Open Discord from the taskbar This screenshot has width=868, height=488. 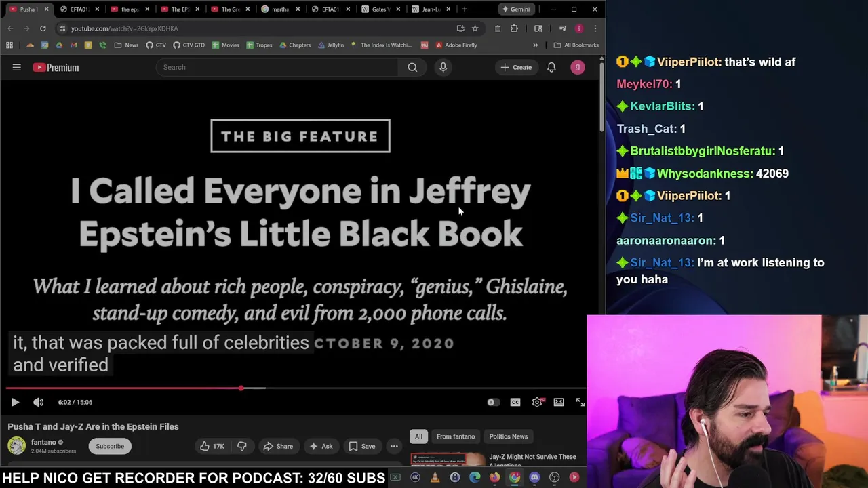tap(534, 478)
